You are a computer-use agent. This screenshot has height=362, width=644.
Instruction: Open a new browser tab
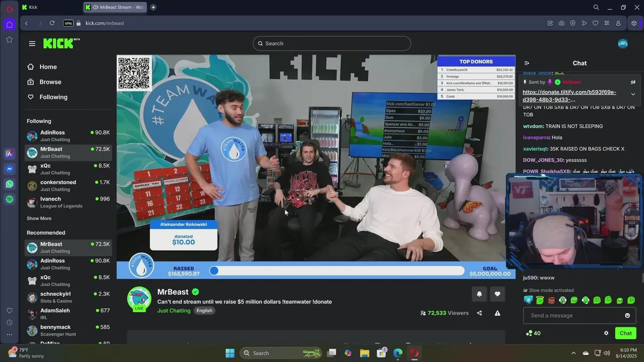[x=153, y=7]
